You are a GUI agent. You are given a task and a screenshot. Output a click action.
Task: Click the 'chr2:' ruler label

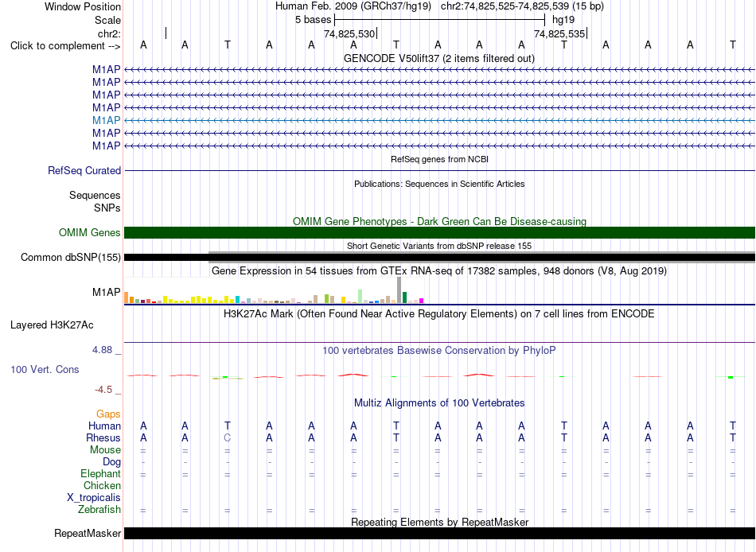109,33
